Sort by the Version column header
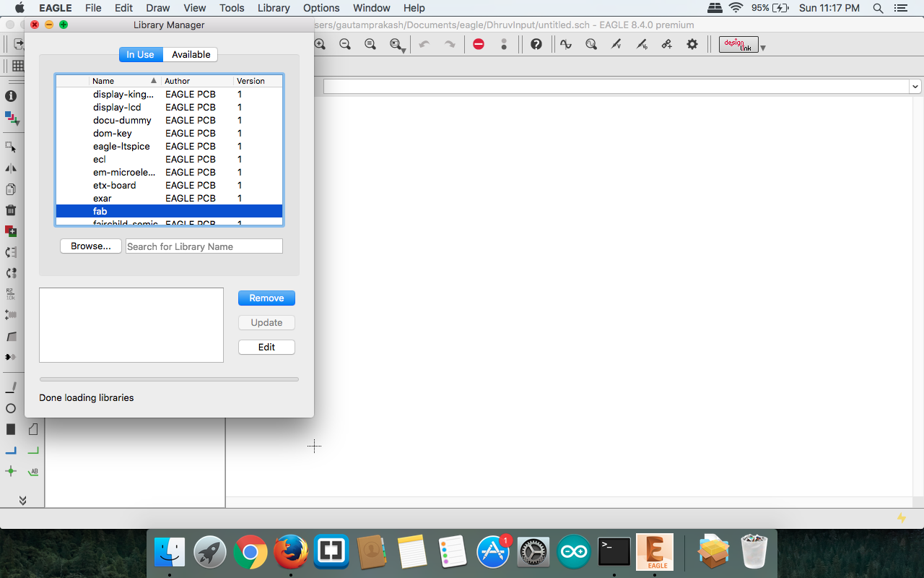Image resolution: width=924 pixels, height=578 pixels. pyautogui.click(x=258, y=81)
